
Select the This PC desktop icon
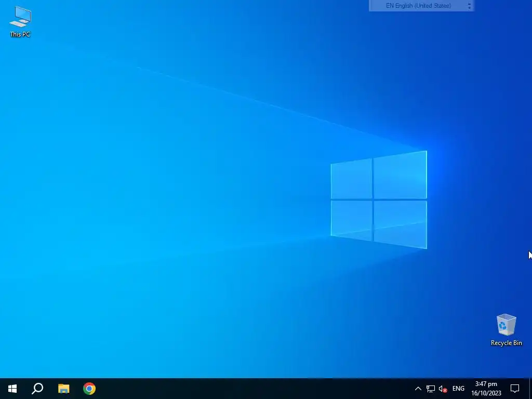point(20,21)
